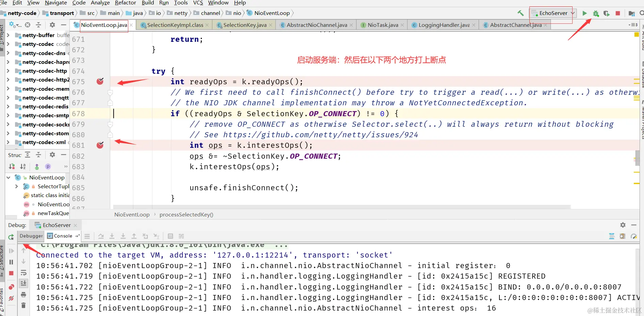The height and width of the screenshot is (316, 644).
Task: Run to cursor in the Debug toolbar
Action: [x=156, y=236]
